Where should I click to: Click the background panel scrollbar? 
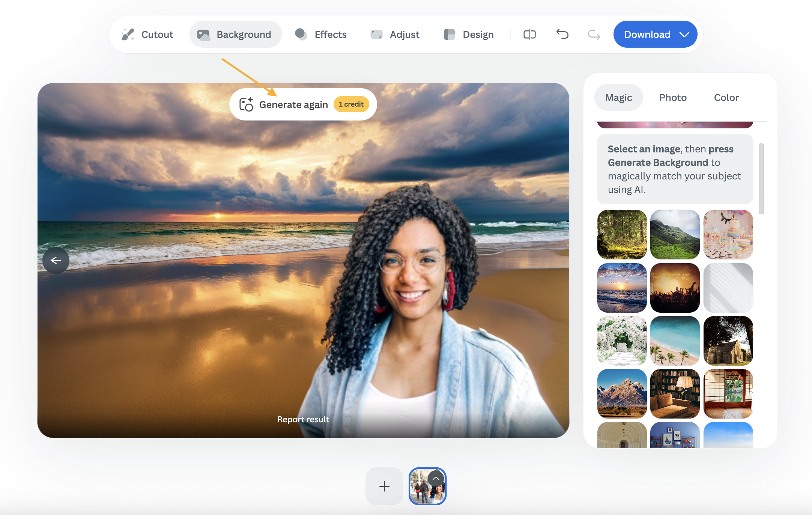click(761, 179)
